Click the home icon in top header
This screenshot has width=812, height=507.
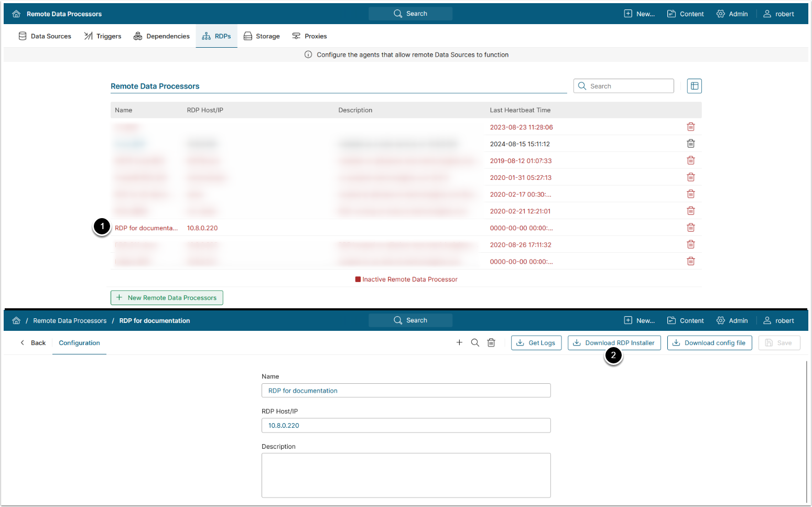tap(16, 14)
